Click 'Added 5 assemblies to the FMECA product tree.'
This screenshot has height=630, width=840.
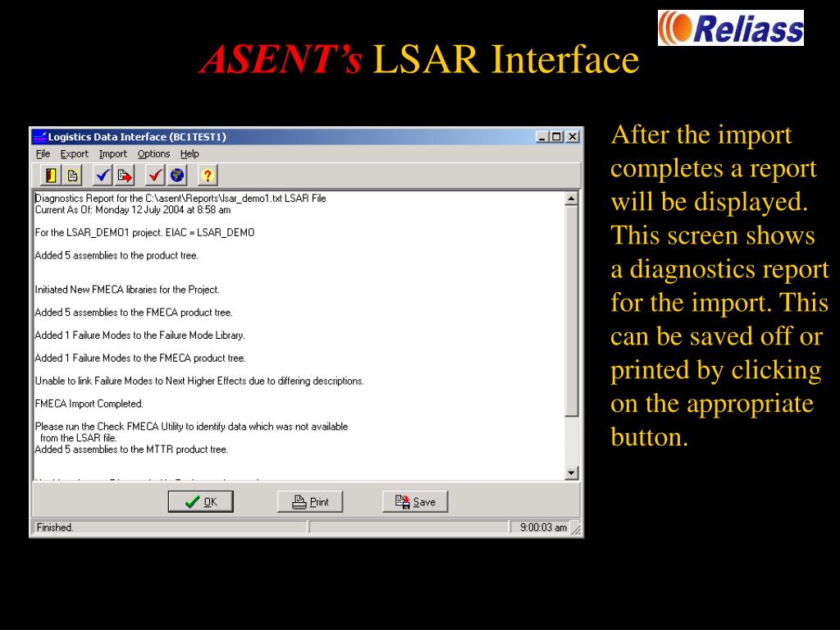134,313
